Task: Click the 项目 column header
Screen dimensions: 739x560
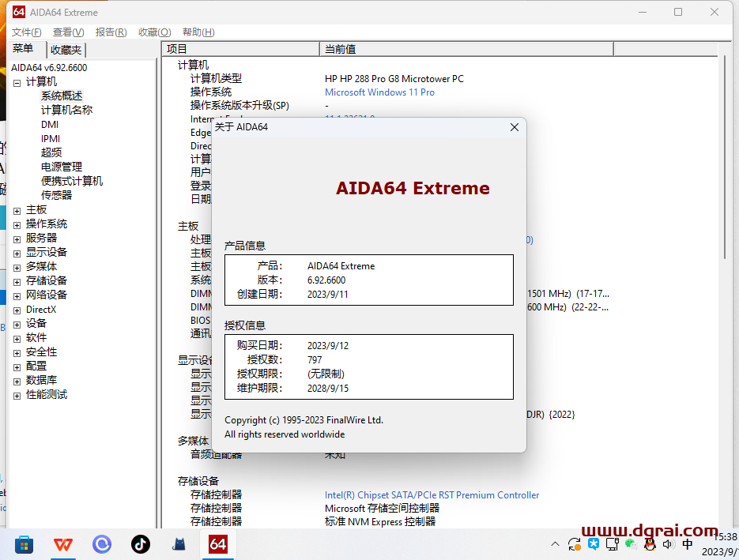Action: pos(240,49)
